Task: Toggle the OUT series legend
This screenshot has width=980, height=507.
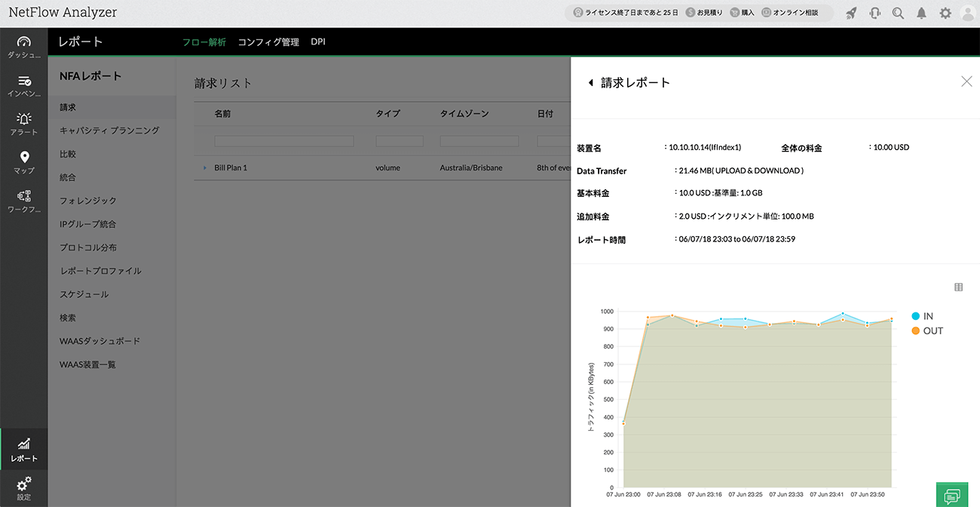Action: point(926,330)
